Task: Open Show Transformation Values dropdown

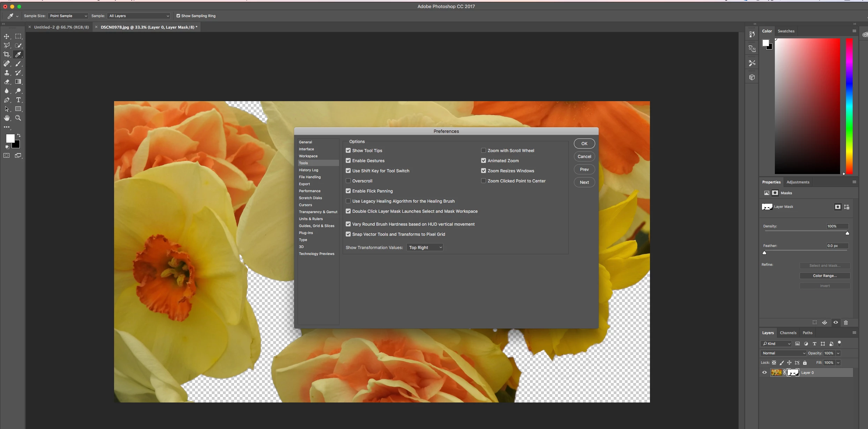Action: click(425, 248)
